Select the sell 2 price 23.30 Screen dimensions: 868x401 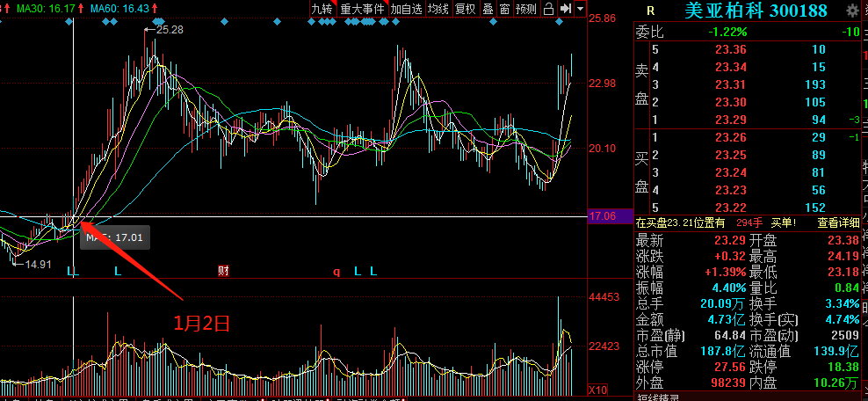[731, 102]
